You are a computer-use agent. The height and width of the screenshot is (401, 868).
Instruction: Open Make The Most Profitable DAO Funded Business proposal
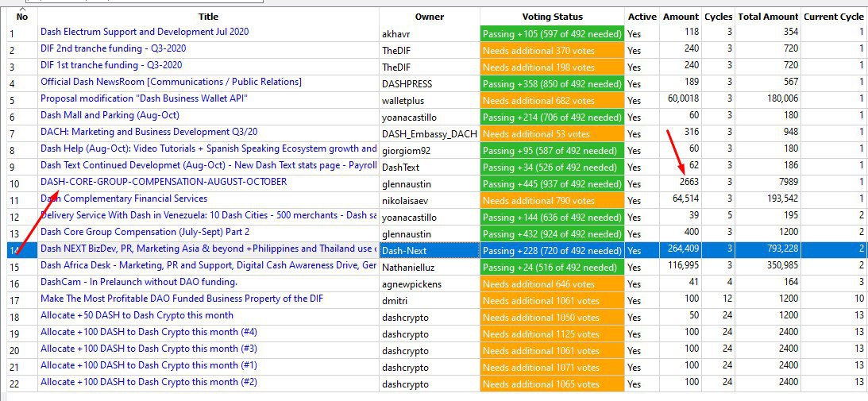(182, 299)
